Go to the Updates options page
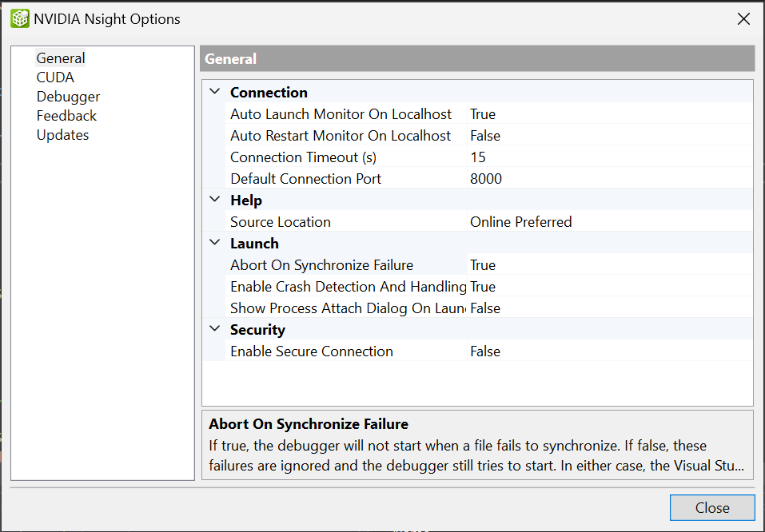Viewport: 765px width, 532px height. click(62, 135)
